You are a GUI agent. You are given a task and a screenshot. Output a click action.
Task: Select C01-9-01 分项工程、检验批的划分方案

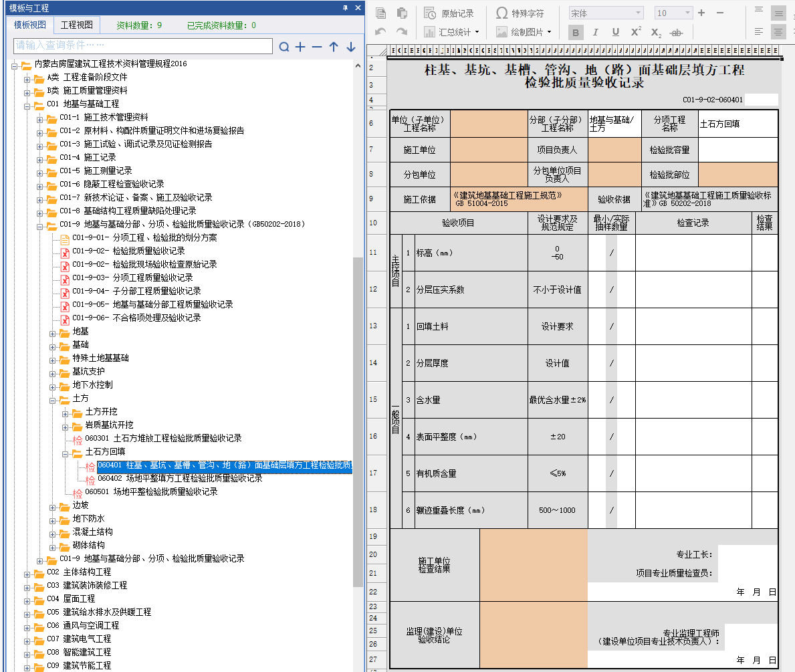(144, 238)
